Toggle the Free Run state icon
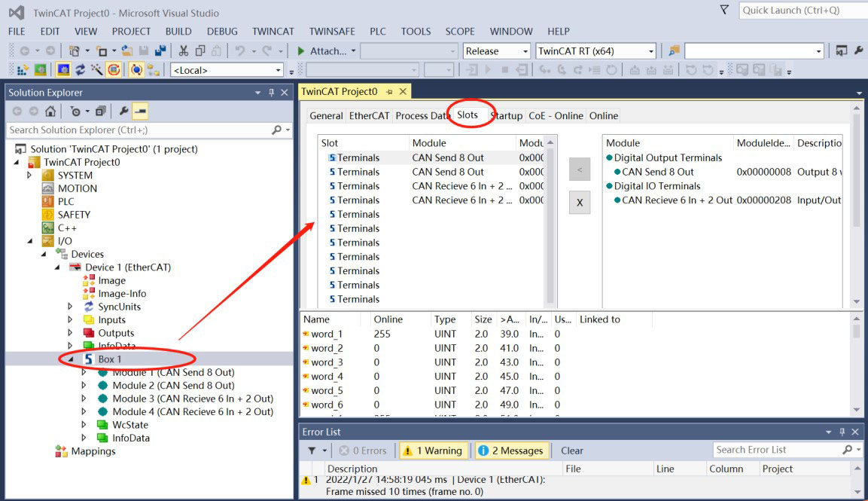This screenshot has height=501, width=868. 114,70
